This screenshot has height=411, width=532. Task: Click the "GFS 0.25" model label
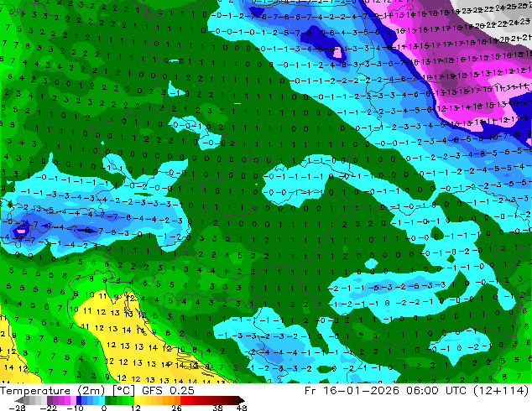tap(168, 391)
